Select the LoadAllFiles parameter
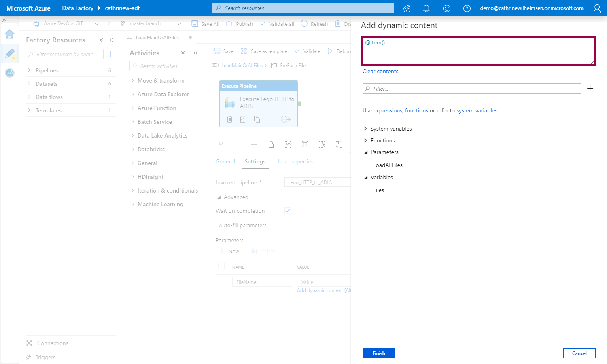Viewport: 607px width, 364px height. pyautogui.click(x=388, y=165)
